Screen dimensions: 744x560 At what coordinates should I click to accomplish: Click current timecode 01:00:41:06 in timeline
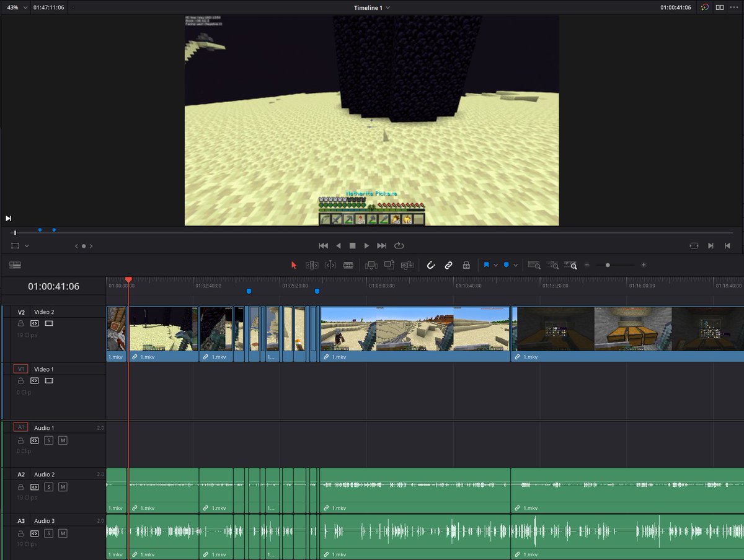pyautogui.click(x=53, y=286)
